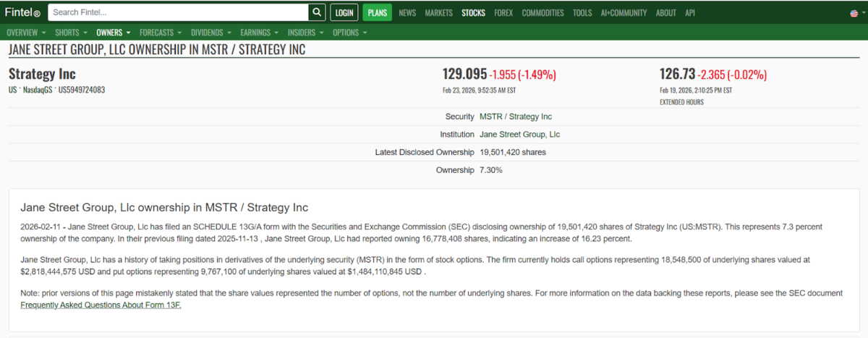Open the NEWS menu item
Viewport: 868px width, 338px height.
point(407,13)
